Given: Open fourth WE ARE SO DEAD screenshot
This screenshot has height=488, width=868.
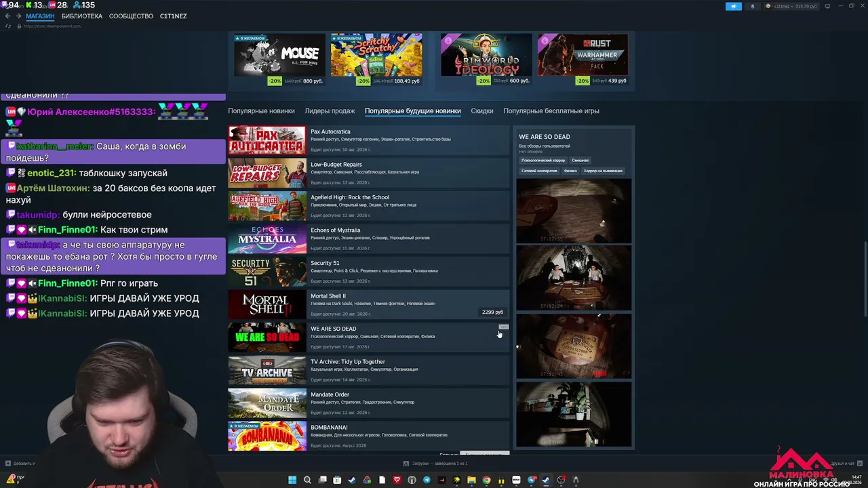Looking at the screenshot, I should click(x=574, y=413).
